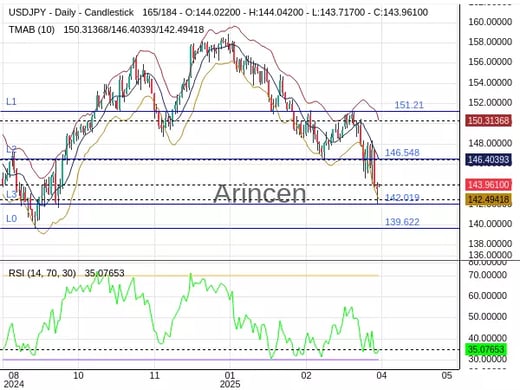
Task: Select the TMAB (10) indicator label
Action: (31, 30)
